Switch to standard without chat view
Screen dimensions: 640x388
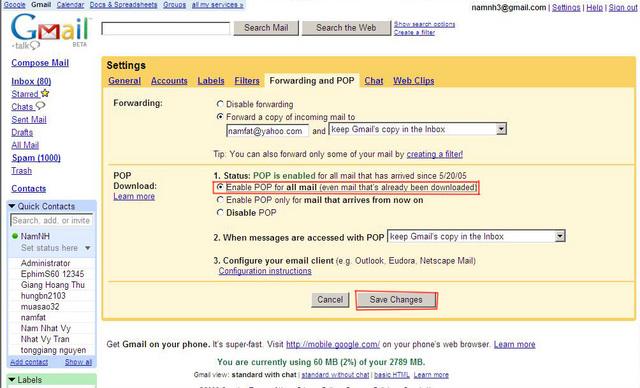335,375
